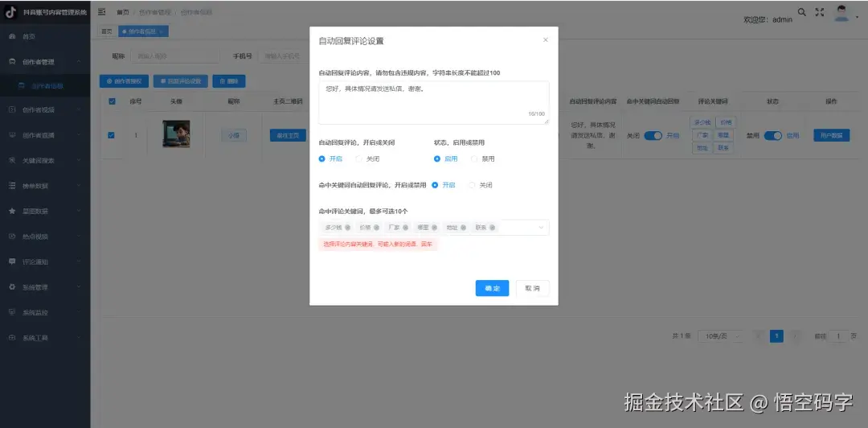
Task: Click the 系统监控 monitor icon
Action: [x=12, y=312]
